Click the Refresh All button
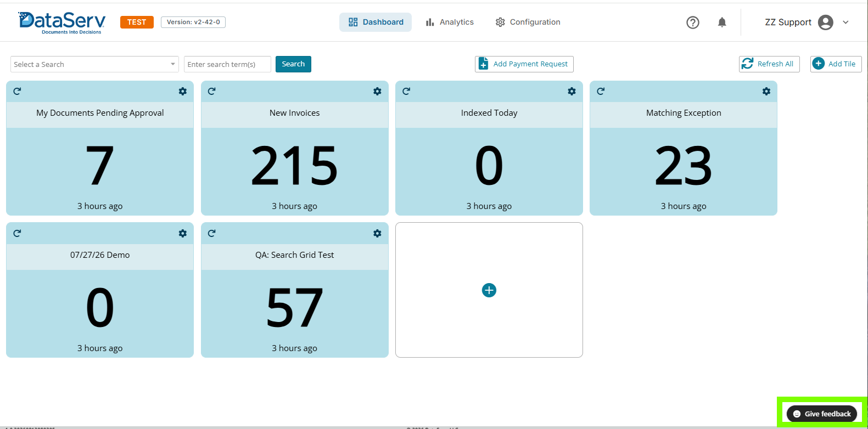 [769, 64]
